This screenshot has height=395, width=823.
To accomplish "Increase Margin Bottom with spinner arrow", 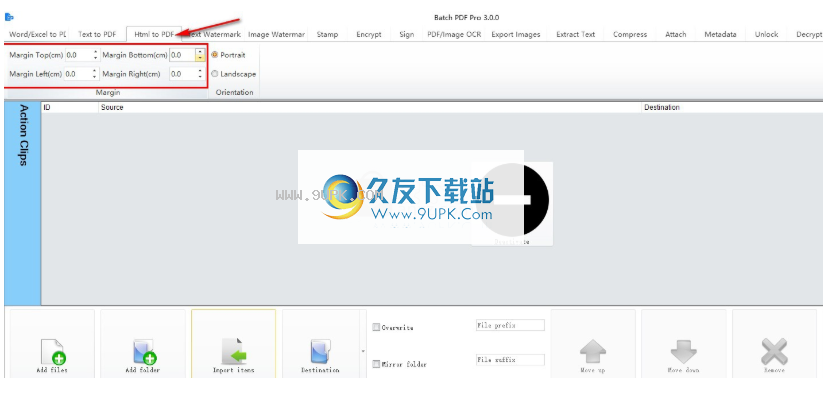I will [x=199, y=52].
